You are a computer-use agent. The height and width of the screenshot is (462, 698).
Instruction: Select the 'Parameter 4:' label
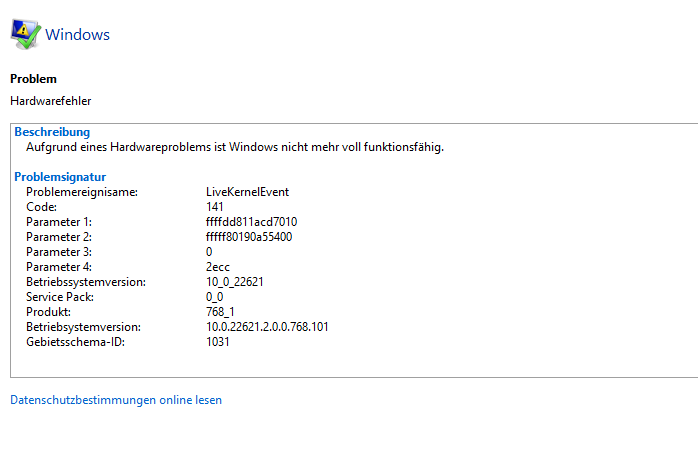click(59, 267)
